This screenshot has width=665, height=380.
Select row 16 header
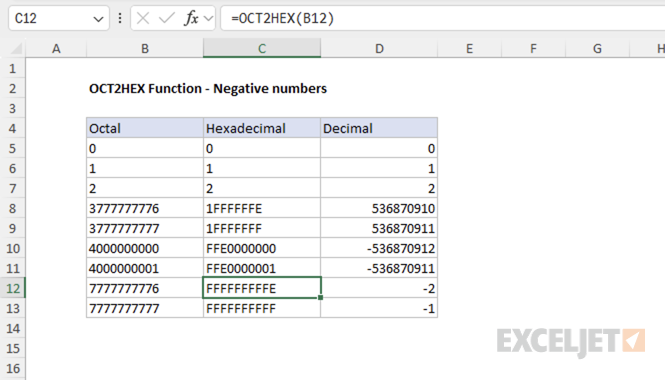pyautogui.click(x=13, y=368)
